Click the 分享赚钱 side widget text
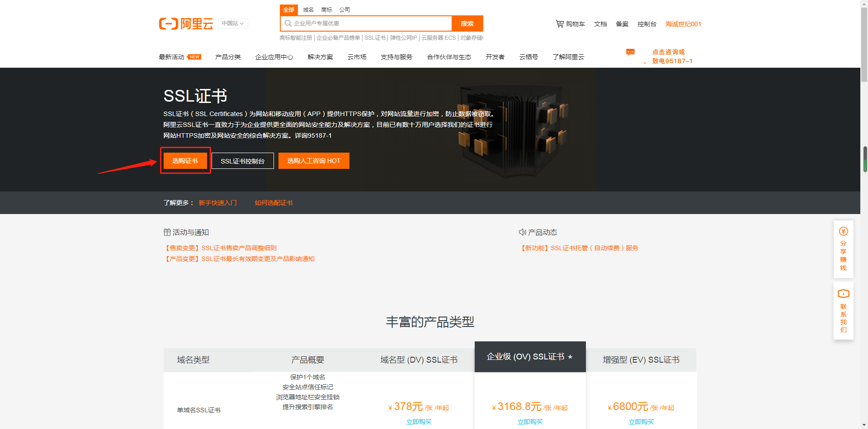The height and width of the screenshot is (429, 868). click(844, 256)
